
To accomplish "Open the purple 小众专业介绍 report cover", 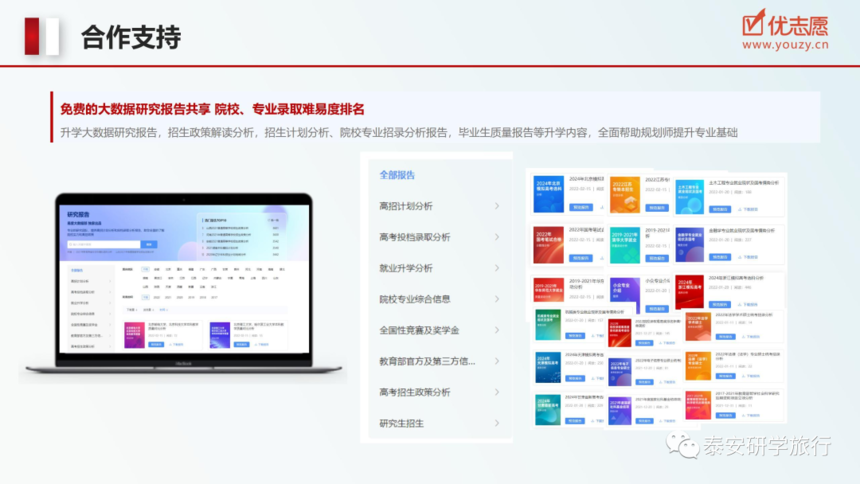I will click(625, 294).
